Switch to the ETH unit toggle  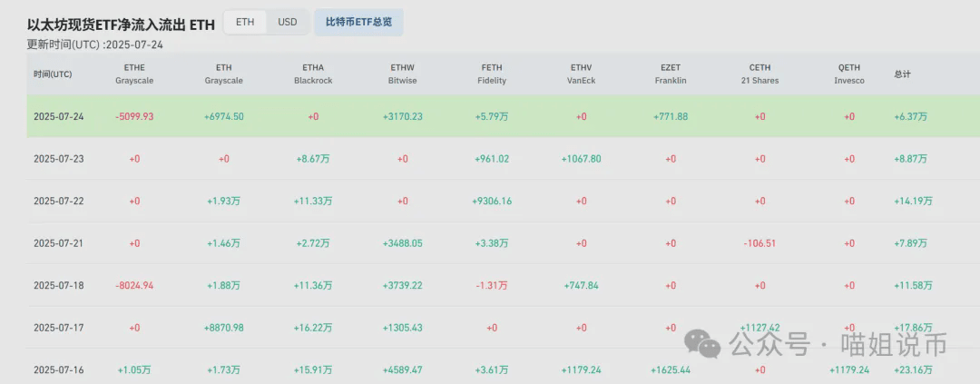point(245,22)
